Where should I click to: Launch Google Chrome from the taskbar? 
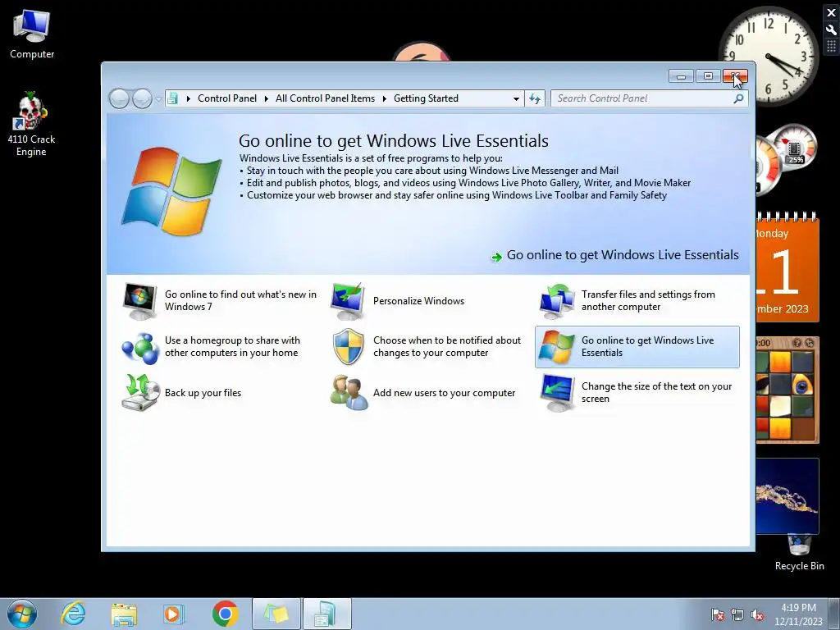(x=225, y=614)
